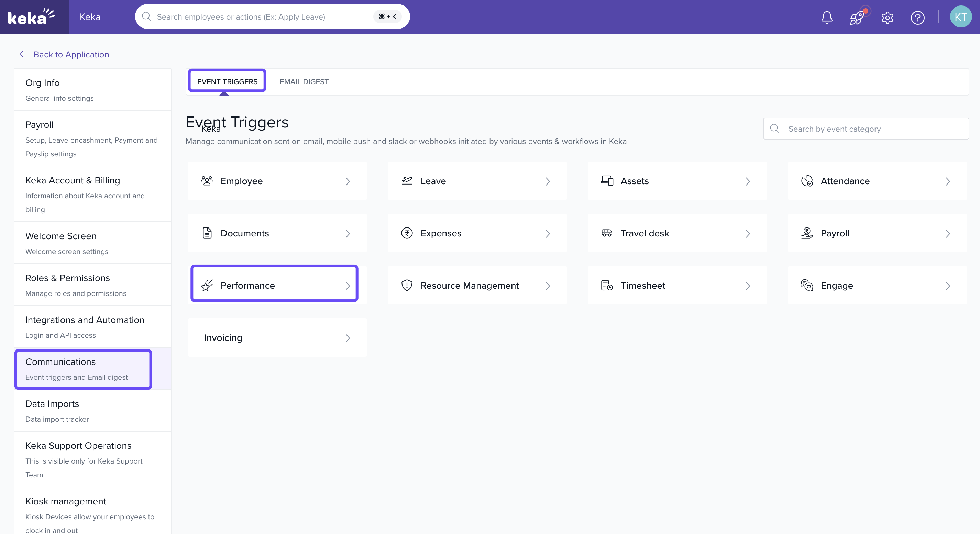The width and height of the screenshot is (980, 534).
Task: Open the Timesheet event category card
Action: tap(677, 286)
